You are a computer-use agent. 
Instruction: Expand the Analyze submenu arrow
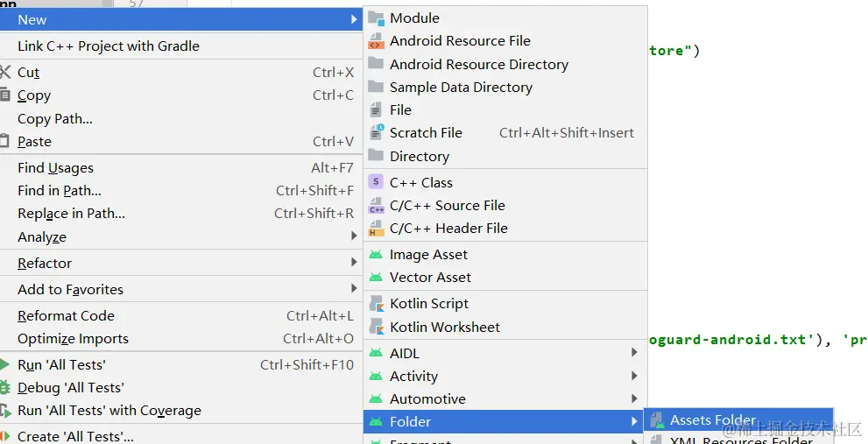[354, 236]
